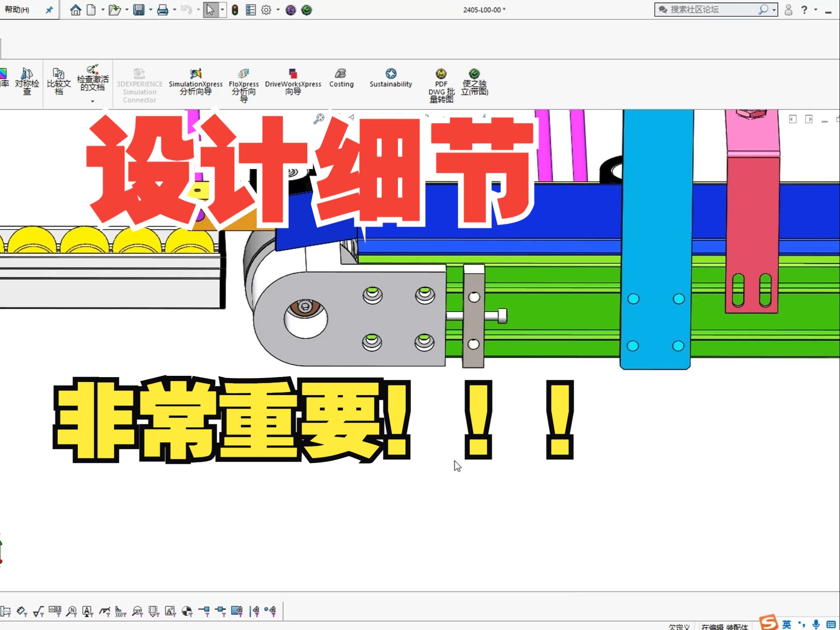Expand the settings gear dropdown
Screen dimensions: 840x630
(276, 9)
